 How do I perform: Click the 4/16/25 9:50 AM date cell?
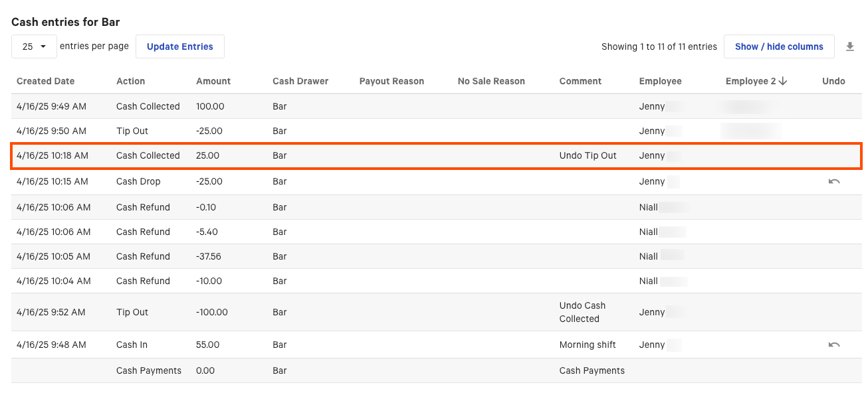(x=51, y=131)
